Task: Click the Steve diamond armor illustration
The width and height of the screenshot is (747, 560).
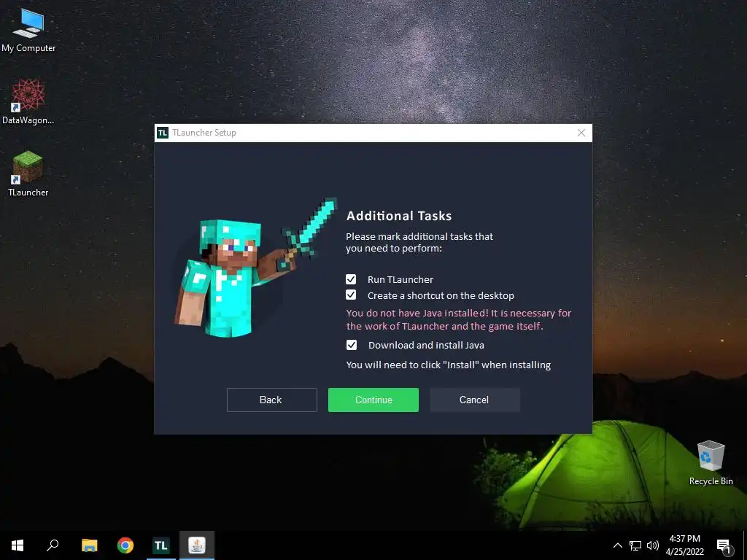Action: pos(255,267)
